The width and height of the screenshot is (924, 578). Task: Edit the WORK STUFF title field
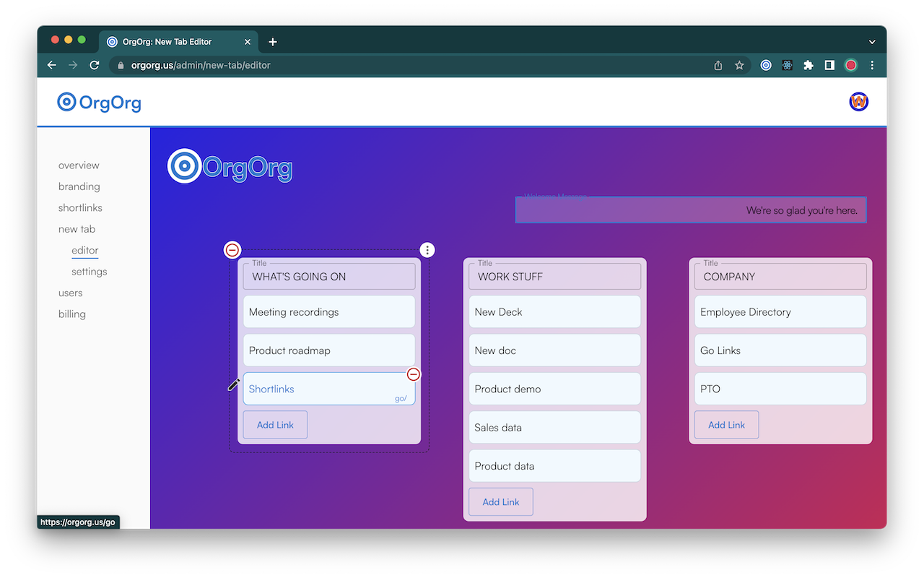coord(555,277)
